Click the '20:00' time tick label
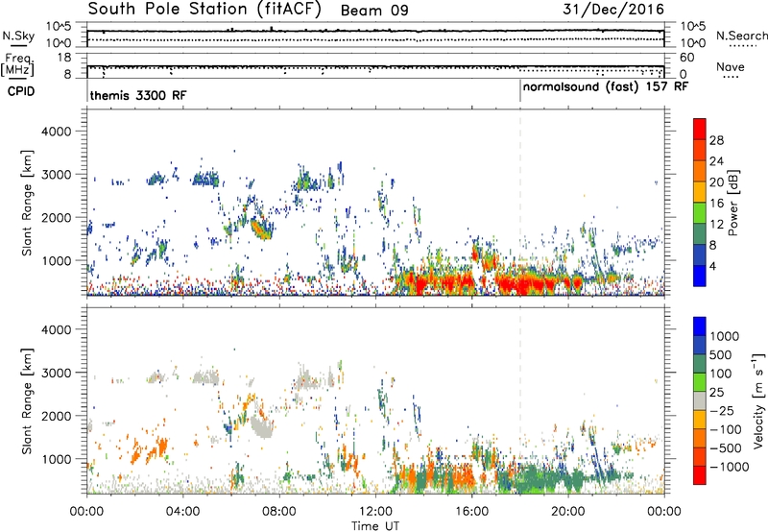768x532 pixels. (x=567, y=512)
